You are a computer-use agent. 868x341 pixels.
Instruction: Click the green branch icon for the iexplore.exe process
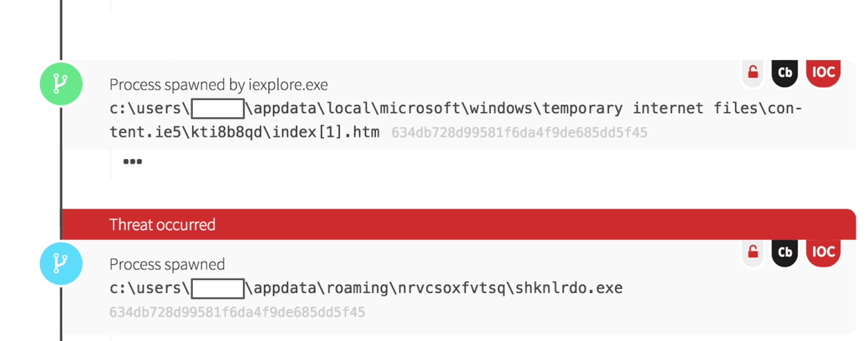pyautogui.click(x=61, y=84)
